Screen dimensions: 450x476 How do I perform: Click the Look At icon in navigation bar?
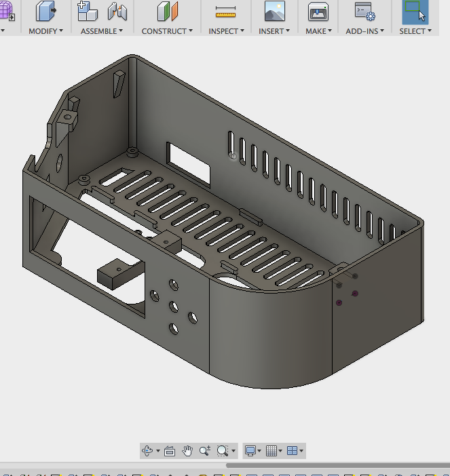[x=170, y=451]
